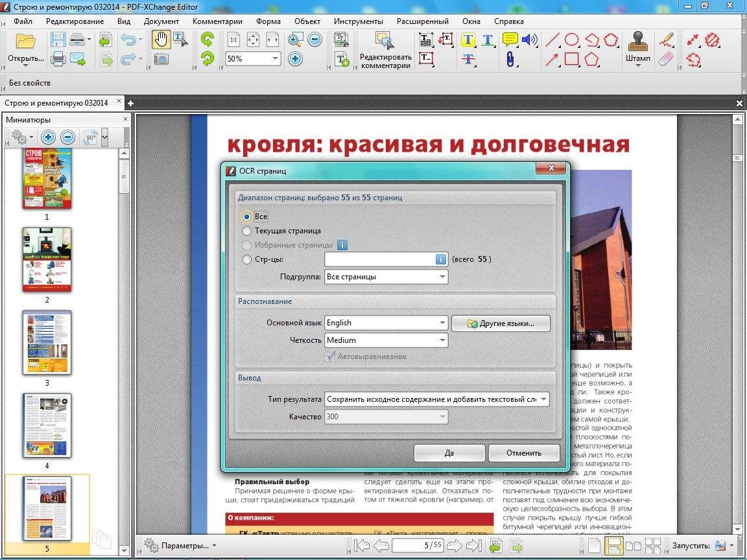Toggle the 'Автовыравнивание' checkbox
Image resolution: width=747 pixels, height=560 pixels.
[x=330, y=356]
